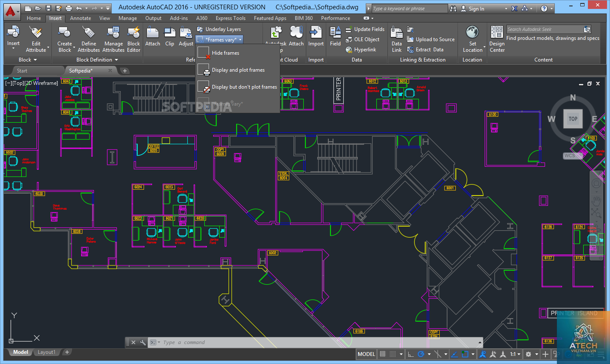Click the Help question mark icon
Screen dimensions: 610x364
(544, 8)
